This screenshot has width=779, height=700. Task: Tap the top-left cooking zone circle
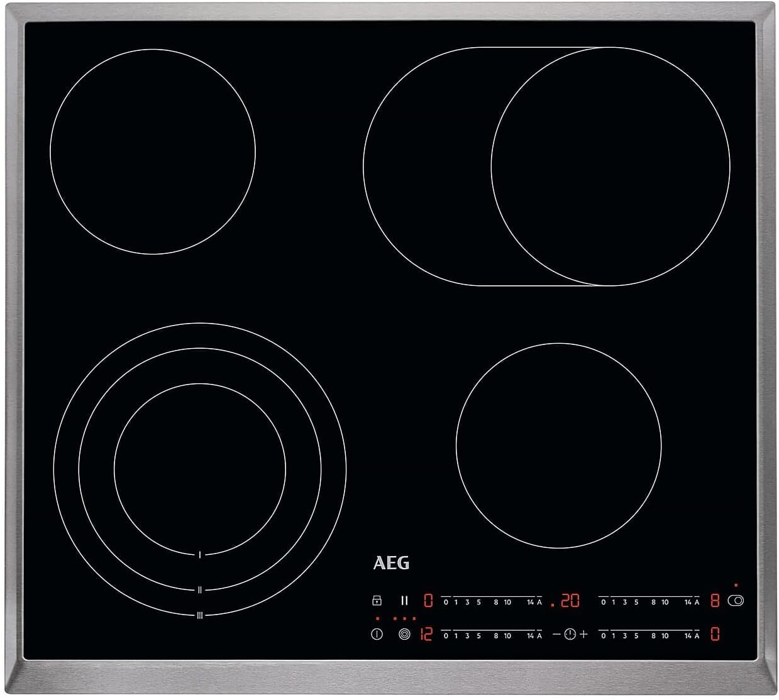[153, 151]
